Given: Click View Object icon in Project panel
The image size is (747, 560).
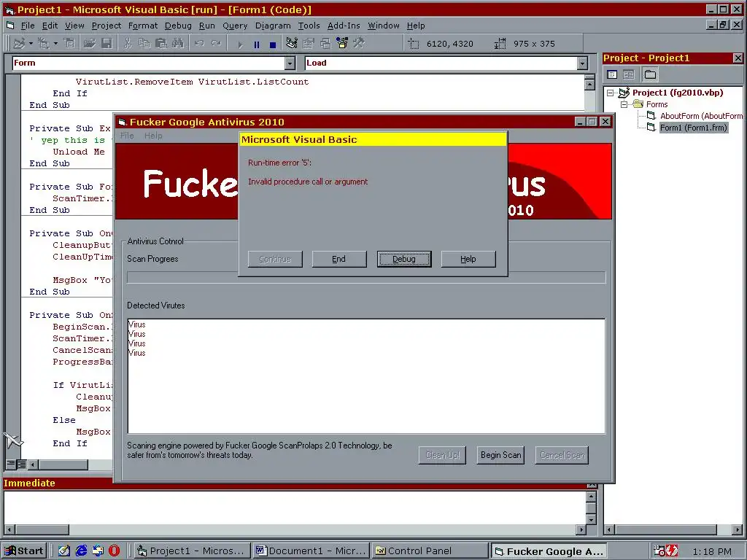Looking at the screenshot, I should click(x=629, y=74).
